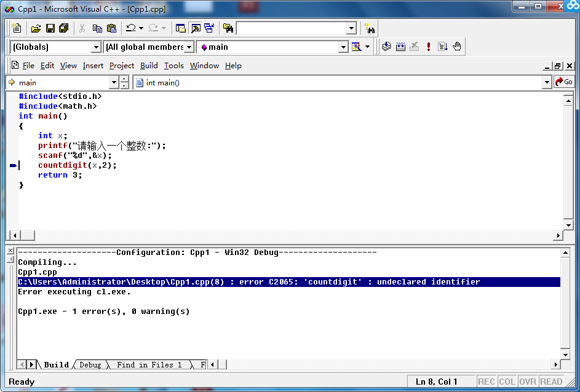Open the View menu
Viewport: 580px width, 392px height.
pyautogui.click(x=68, y=65)
